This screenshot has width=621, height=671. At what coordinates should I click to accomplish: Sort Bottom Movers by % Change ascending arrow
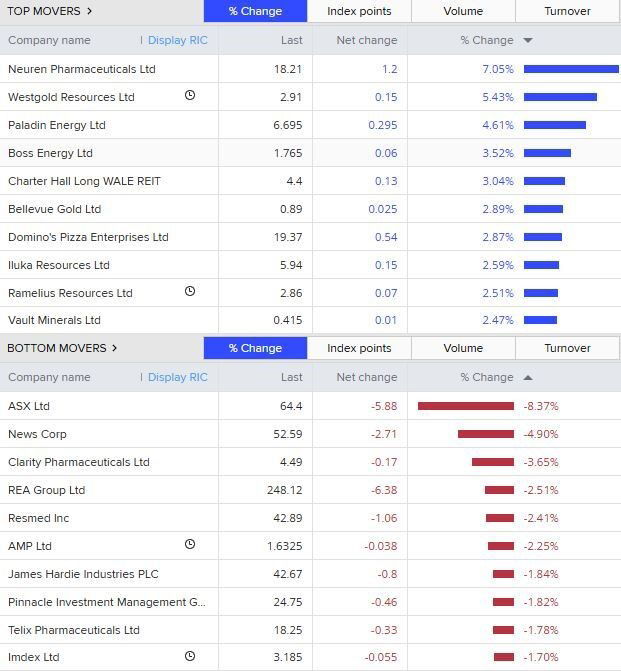[x=528, y=378]
